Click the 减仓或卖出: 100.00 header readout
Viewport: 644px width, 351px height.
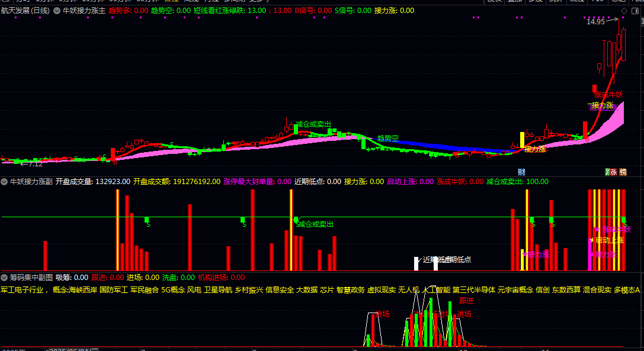(517, 182)
